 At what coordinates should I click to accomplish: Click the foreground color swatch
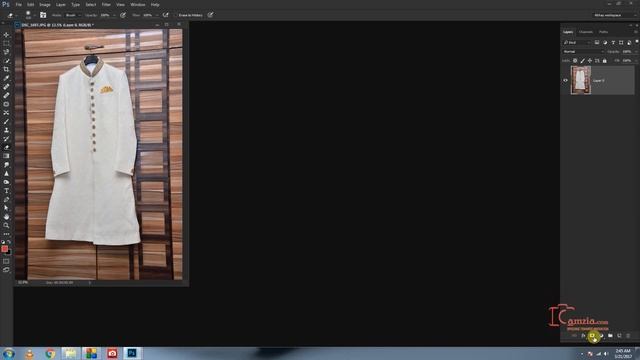coord(4,249)
